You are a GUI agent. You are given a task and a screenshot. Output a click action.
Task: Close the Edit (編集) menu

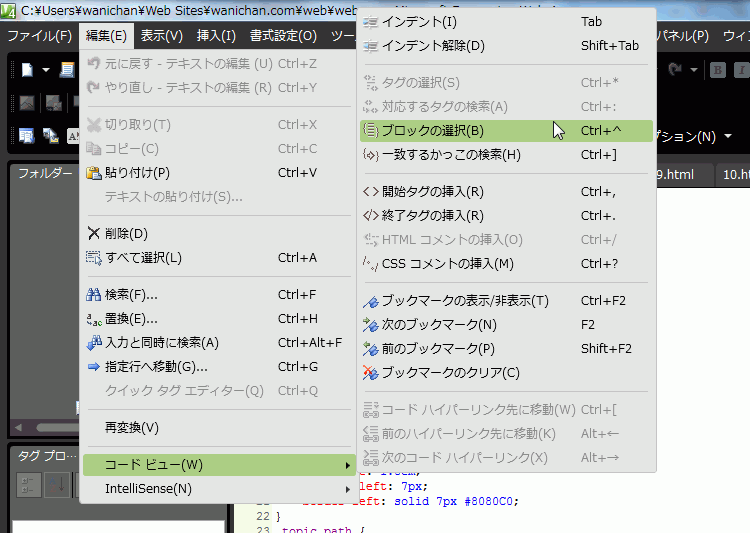coord(106,36)
